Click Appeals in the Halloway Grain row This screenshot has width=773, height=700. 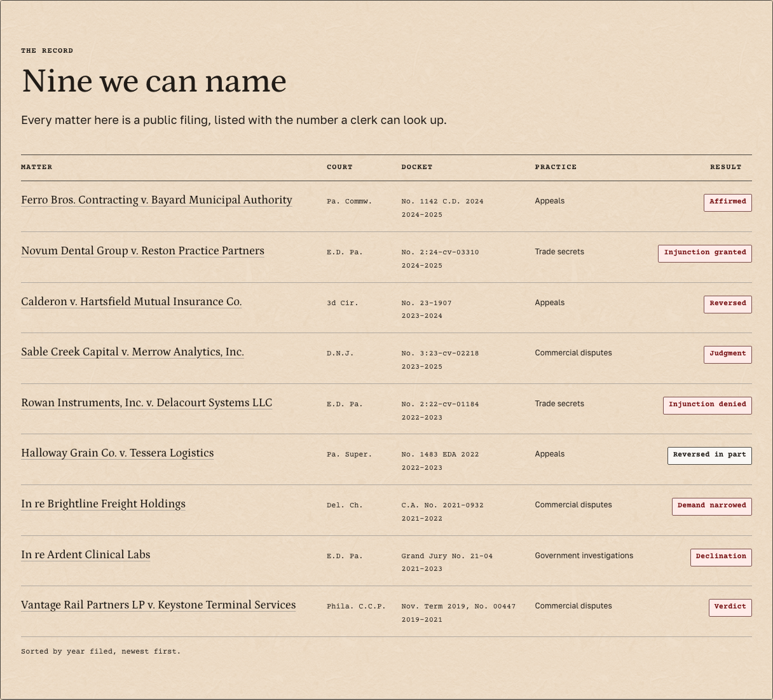pyautogui.click(x=550, y=454)
